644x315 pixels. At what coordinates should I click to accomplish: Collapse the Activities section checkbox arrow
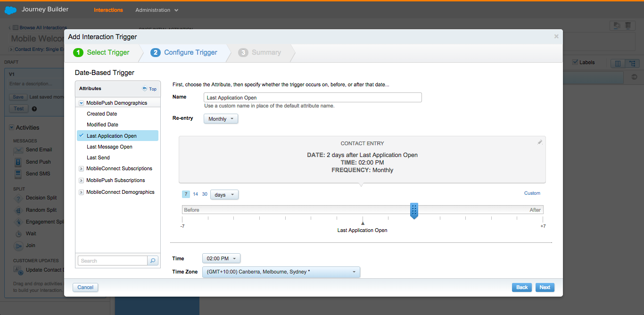pyautogui.click(x=12, y=127)
